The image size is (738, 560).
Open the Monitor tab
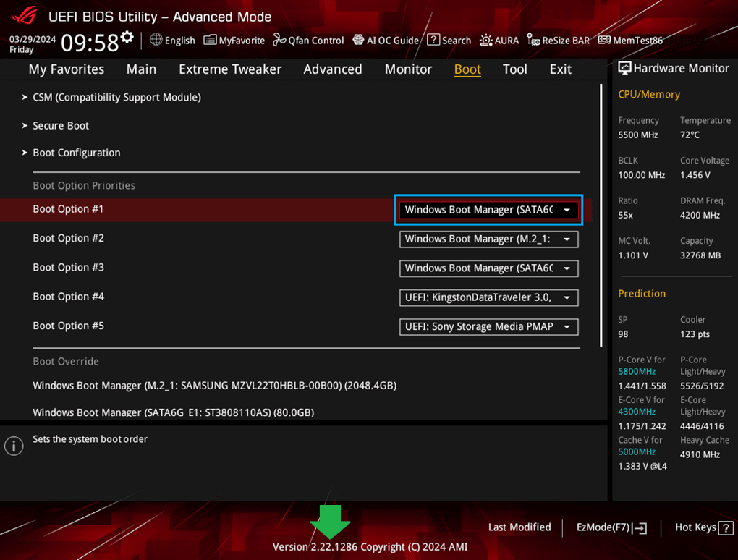408,69
